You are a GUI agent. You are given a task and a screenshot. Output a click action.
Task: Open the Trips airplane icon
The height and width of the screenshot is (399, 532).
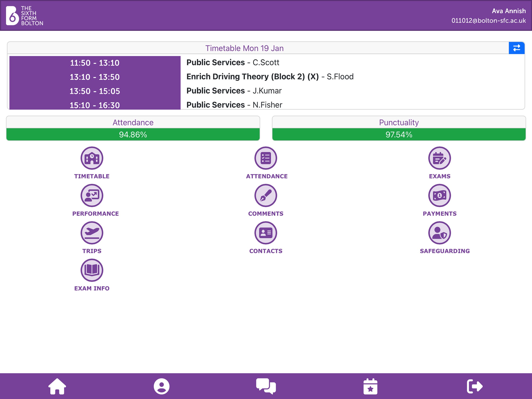[92, 233]
